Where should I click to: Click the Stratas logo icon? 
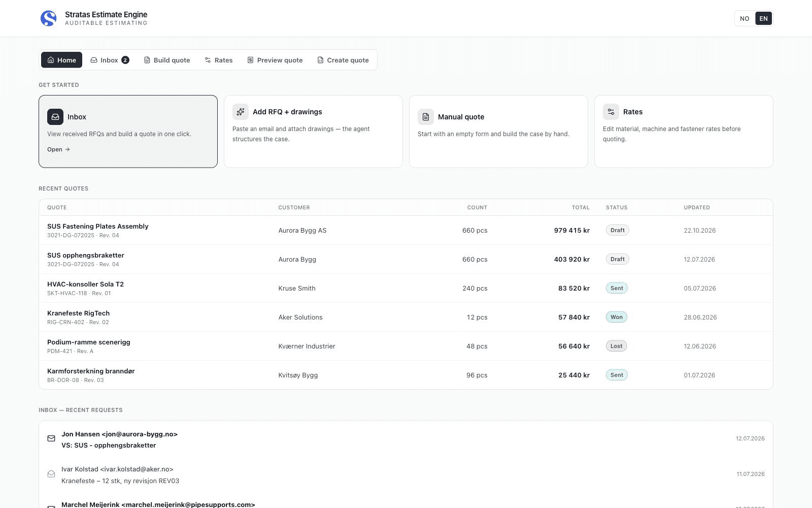click(x=49, y=18)
